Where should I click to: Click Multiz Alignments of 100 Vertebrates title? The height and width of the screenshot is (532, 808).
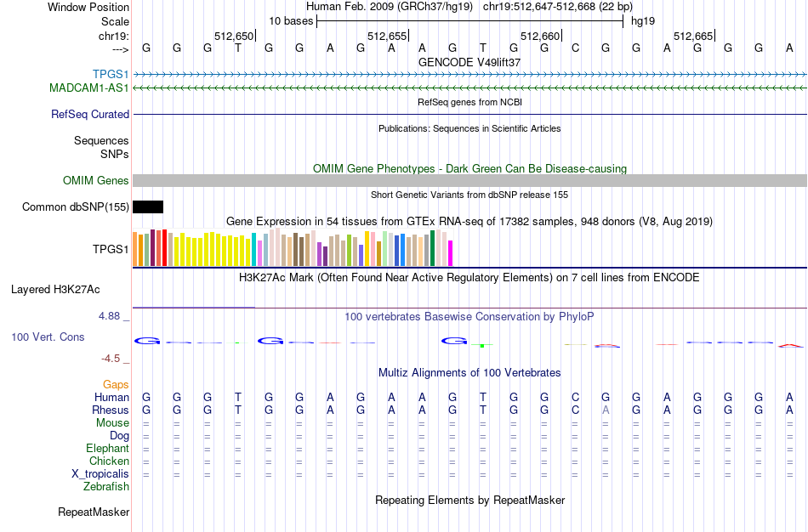(x=469, y=372)
